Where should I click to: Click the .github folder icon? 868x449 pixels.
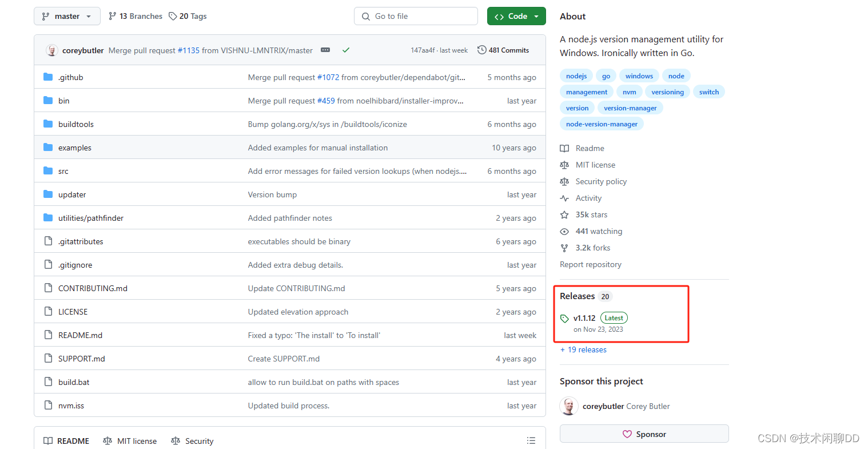pos(48,77)
